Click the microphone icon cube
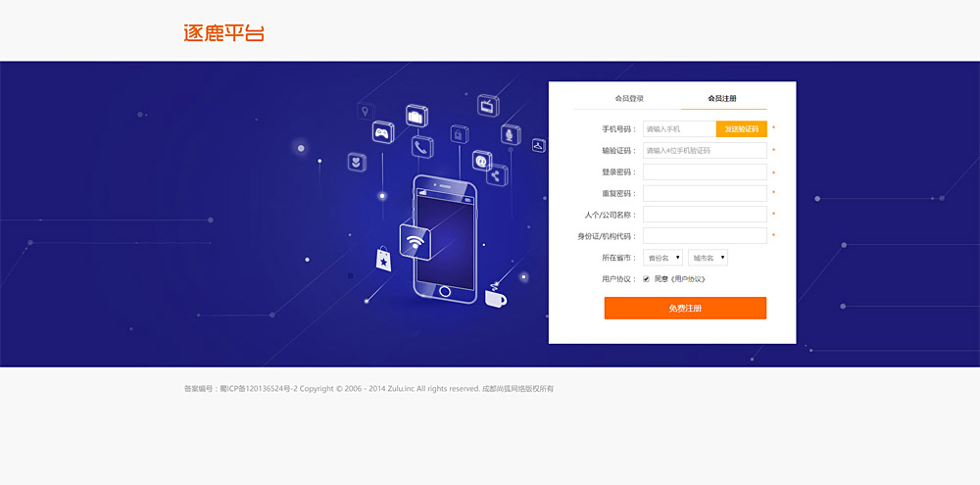This screenshot has height=485, width=980. [x=510, y=134]
